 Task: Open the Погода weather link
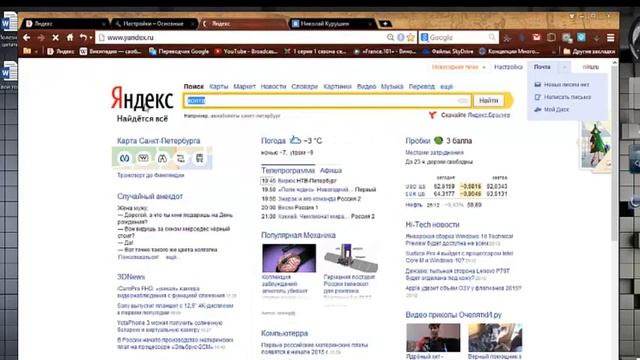point(273,140)
